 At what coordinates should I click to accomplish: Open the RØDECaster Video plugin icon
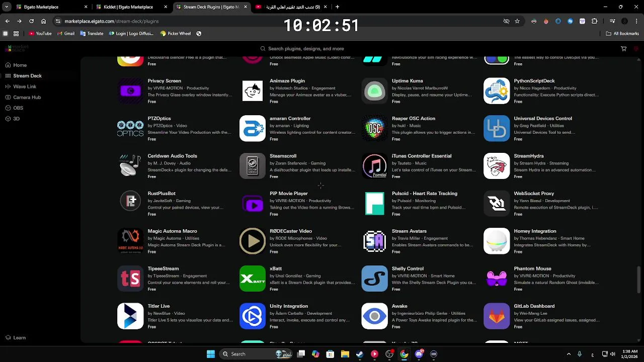click(253, 241)
